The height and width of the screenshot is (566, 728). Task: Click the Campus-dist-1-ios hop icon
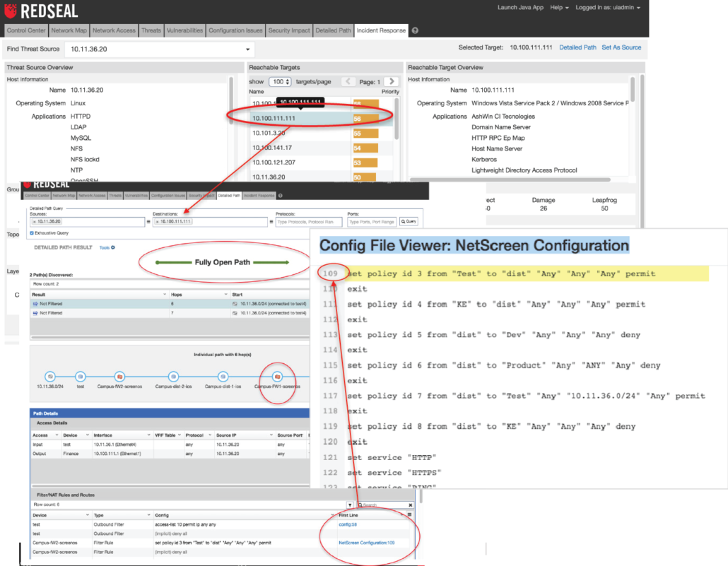point(223,377)
